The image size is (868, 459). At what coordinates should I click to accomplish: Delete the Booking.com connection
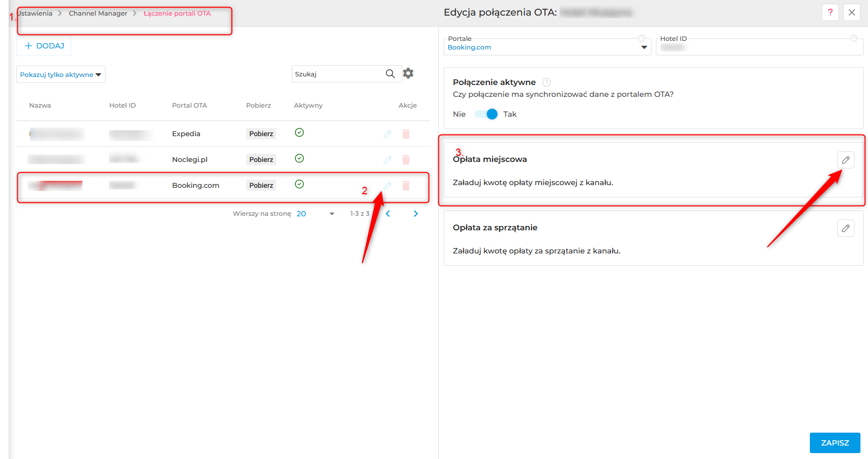click(406, 186)
